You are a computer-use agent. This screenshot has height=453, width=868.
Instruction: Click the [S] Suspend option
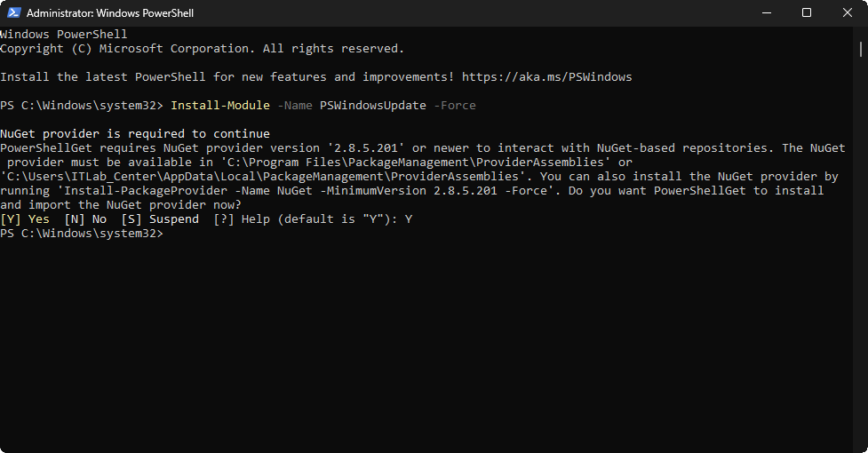(x=160, y=219)
